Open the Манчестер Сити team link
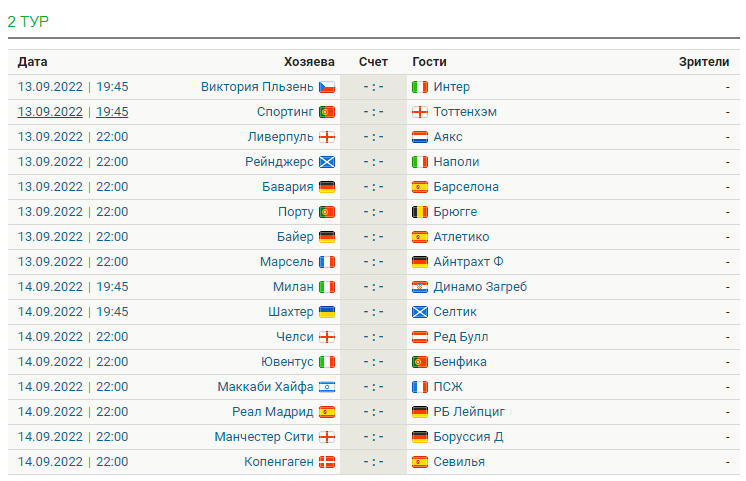This screenshot has width=746, height=481. 264,437
